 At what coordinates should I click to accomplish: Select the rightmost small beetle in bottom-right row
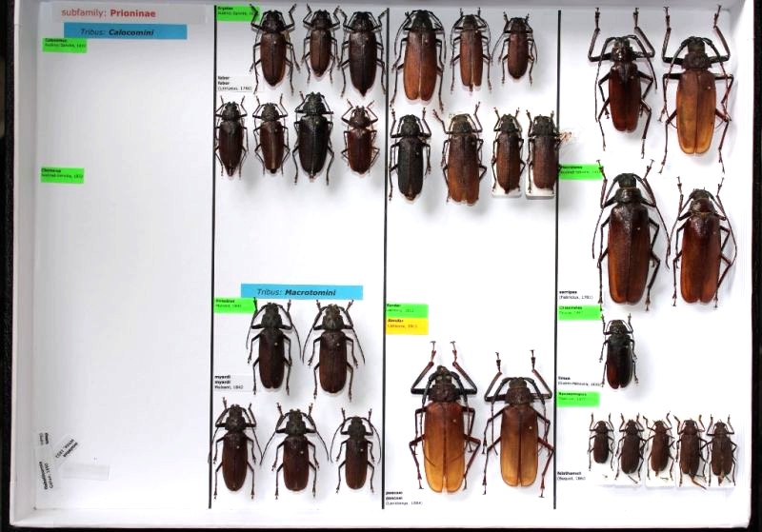(720, 448)
